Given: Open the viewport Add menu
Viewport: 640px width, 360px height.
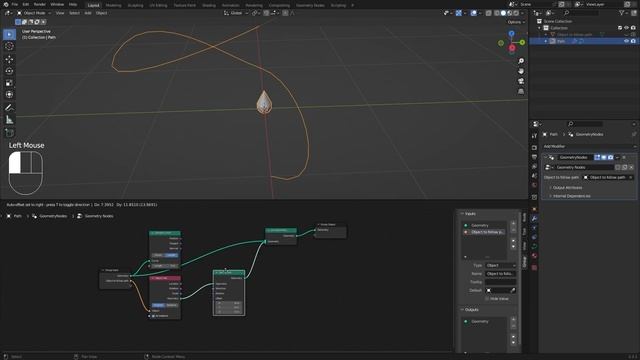Looking at the screenshot, I should [x=88, y=13].
